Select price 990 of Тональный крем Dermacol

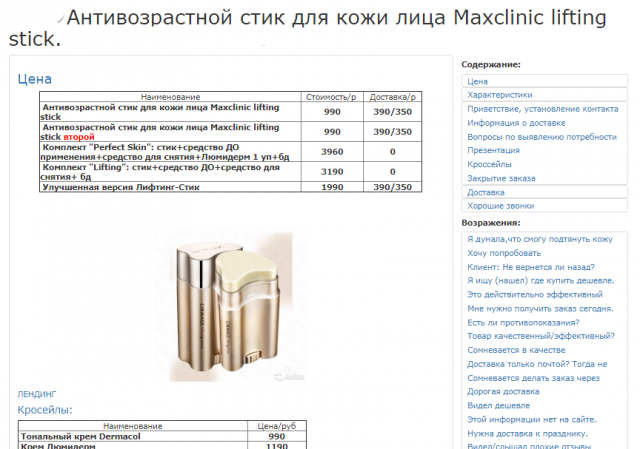coord(277,436)
